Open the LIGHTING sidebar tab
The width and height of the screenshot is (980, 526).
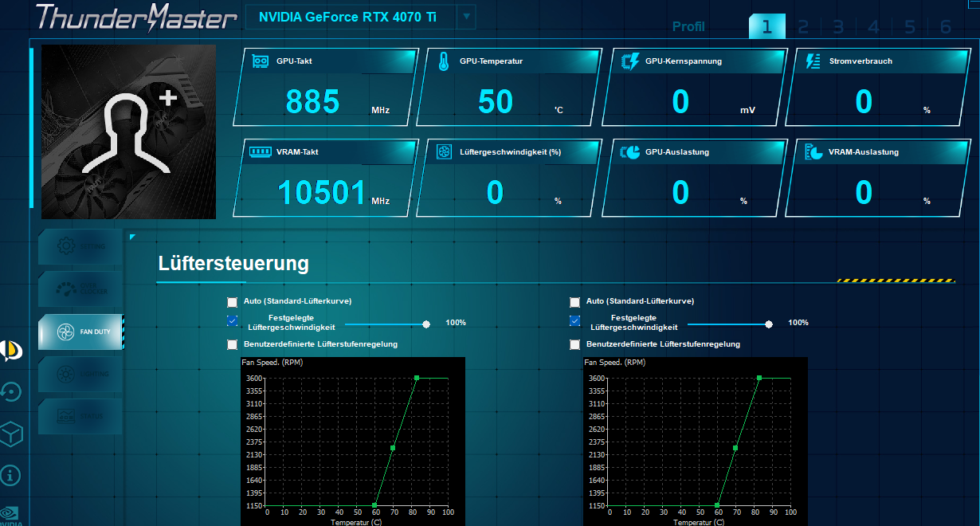point(80,373)
